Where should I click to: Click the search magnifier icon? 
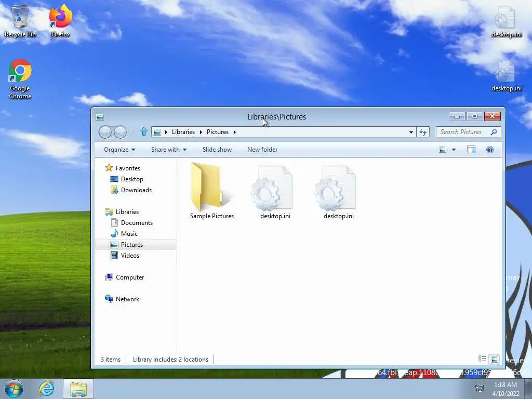point(494,132)
